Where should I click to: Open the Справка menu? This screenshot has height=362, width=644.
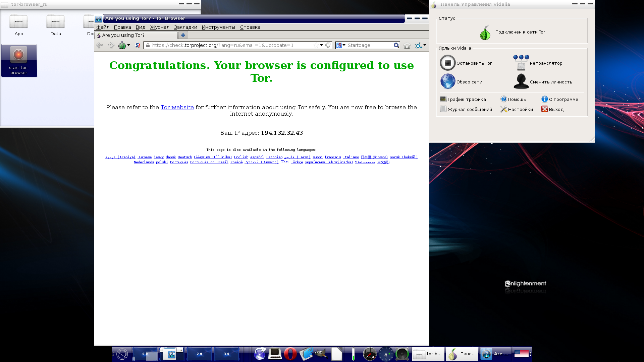(250, 27)
